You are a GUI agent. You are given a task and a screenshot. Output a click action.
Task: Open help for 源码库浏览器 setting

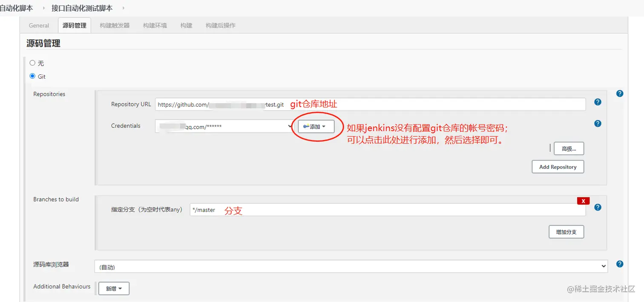[620, 264]
